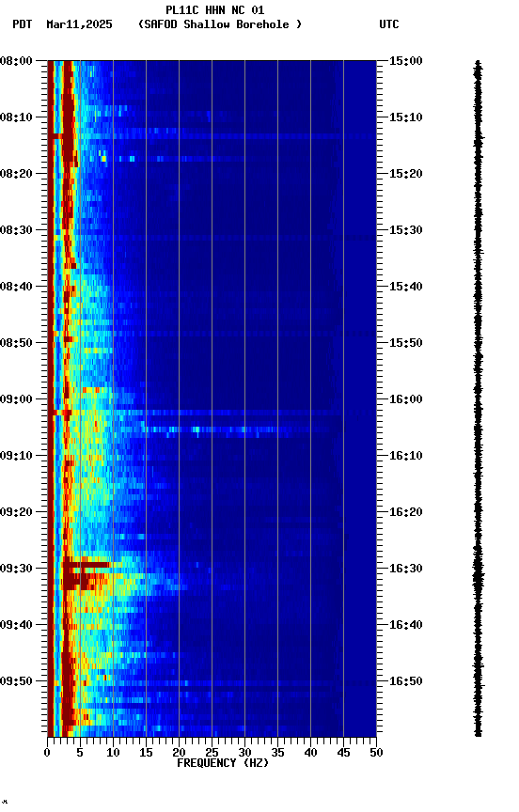Click the 16:50 UTC time label
The image size is (519, 812).
click(406, 681)
